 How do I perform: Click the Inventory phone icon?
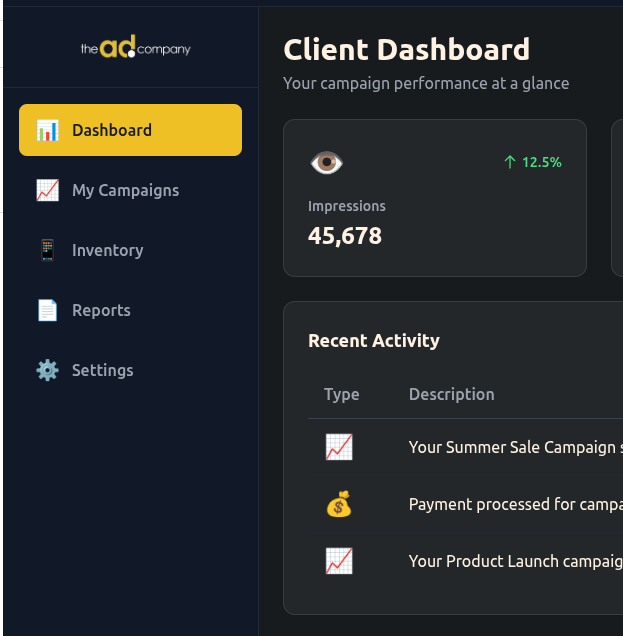click(x=47, y=250)
